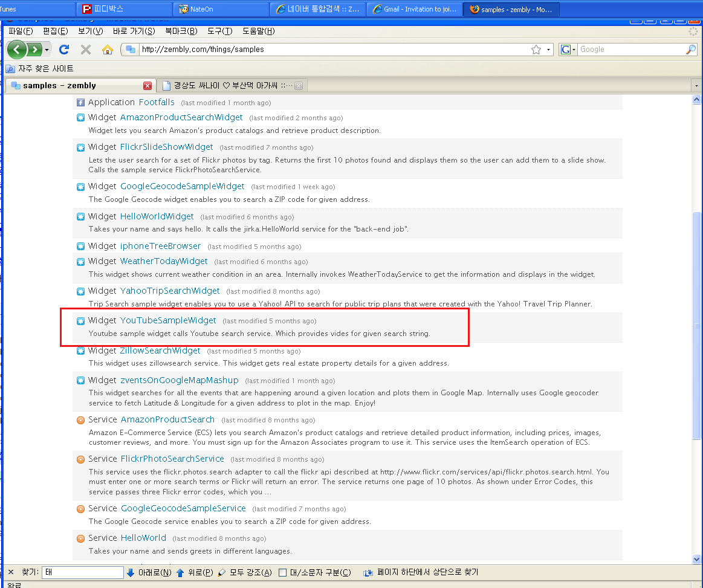The height and width of the screenshot is (588, 703).
Task: Open AmazonProductSearchWidget link
Action: (x=181, y=117)
